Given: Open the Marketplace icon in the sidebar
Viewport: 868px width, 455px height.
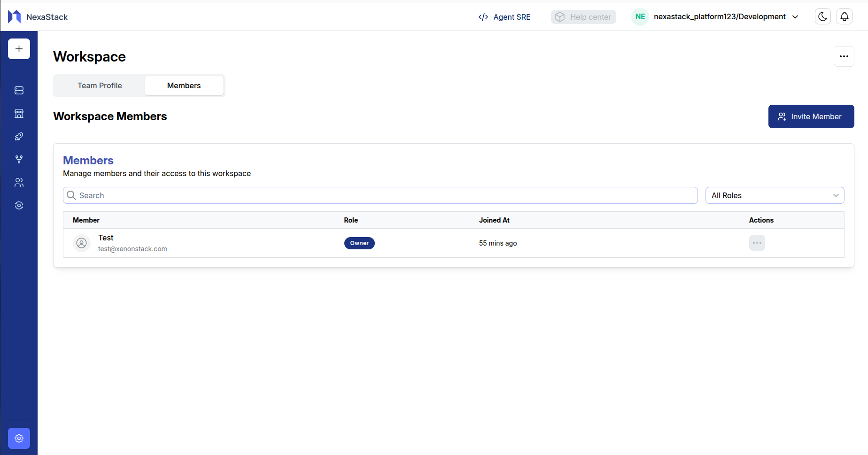Looking at the screenshot, I should point(19,113).
